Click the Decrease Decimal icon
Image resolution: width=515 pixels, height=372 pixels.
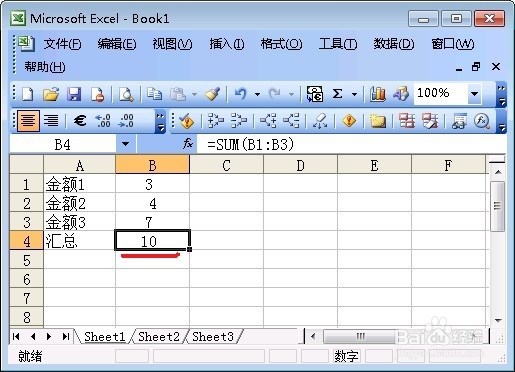(x=126, y=121)
